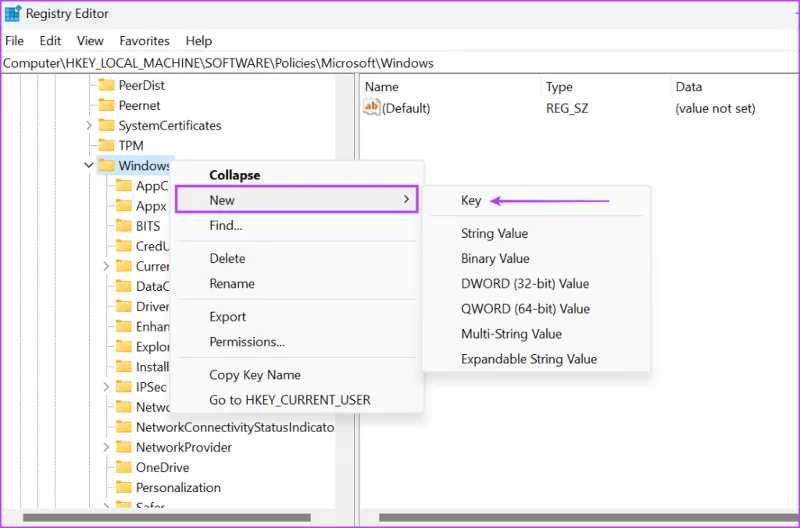Open the Help menu
The image size is (800, 528).
click(x=198, y=41)
